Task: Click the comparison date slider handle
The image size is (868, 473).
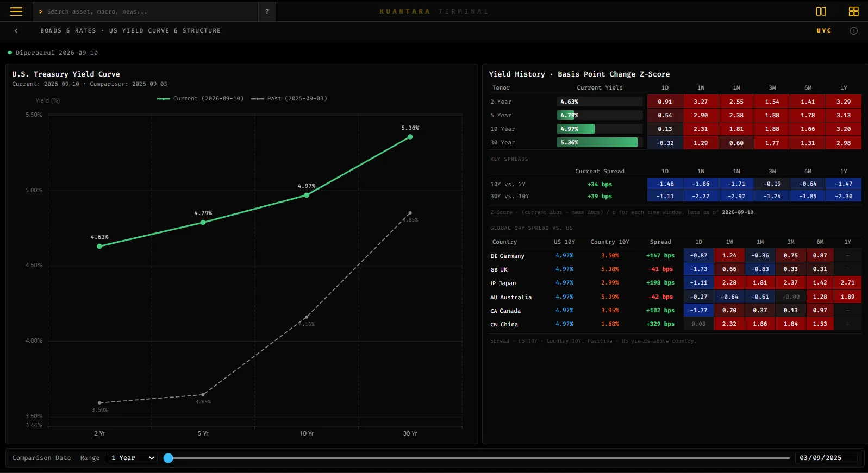Action: (x=168, y=458)
